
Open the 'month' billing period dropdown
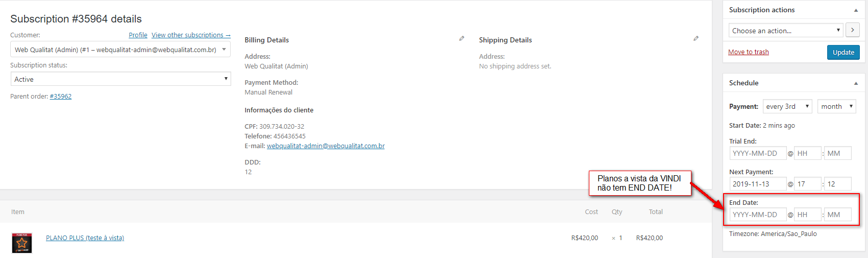[836, 106]
